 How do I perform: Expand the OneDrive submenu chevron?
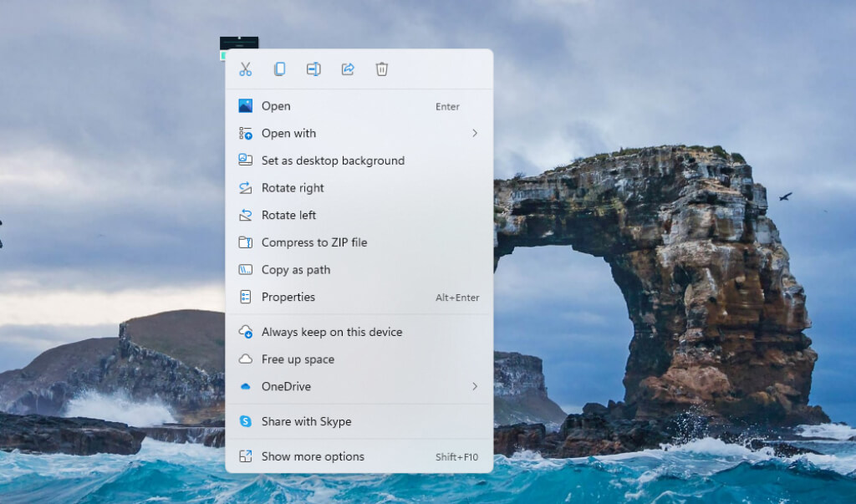474,387
